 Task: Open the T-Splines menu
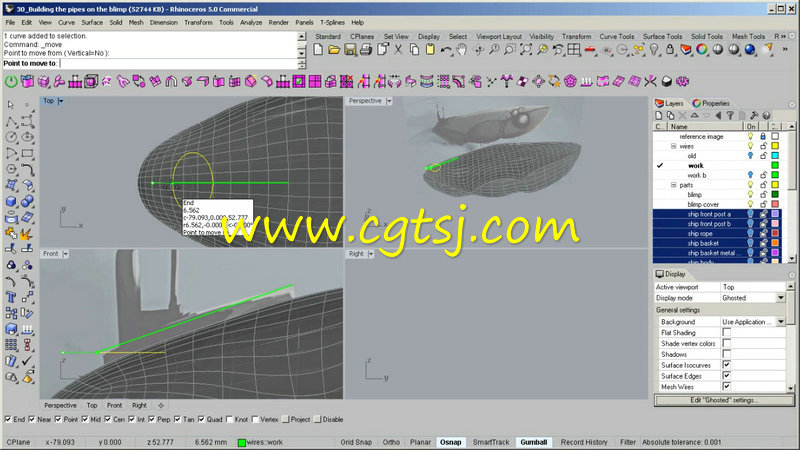(x=332, y=22)
